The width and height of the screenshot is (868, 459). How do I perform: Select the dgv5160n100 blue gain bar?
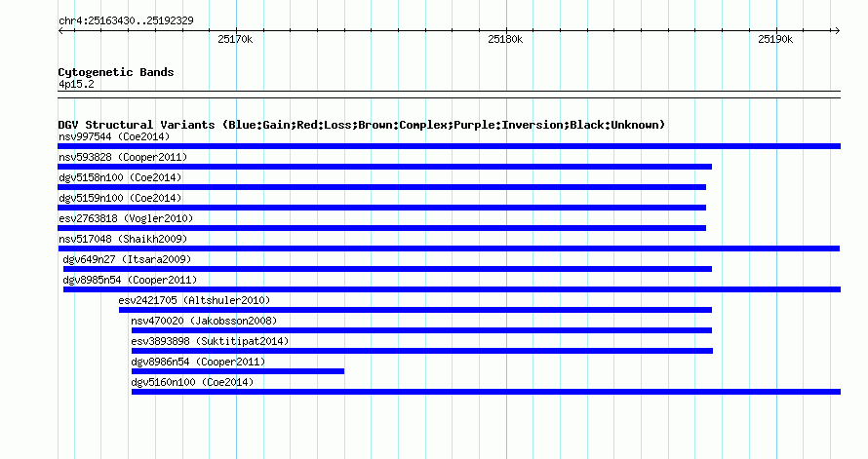(486, 392)
